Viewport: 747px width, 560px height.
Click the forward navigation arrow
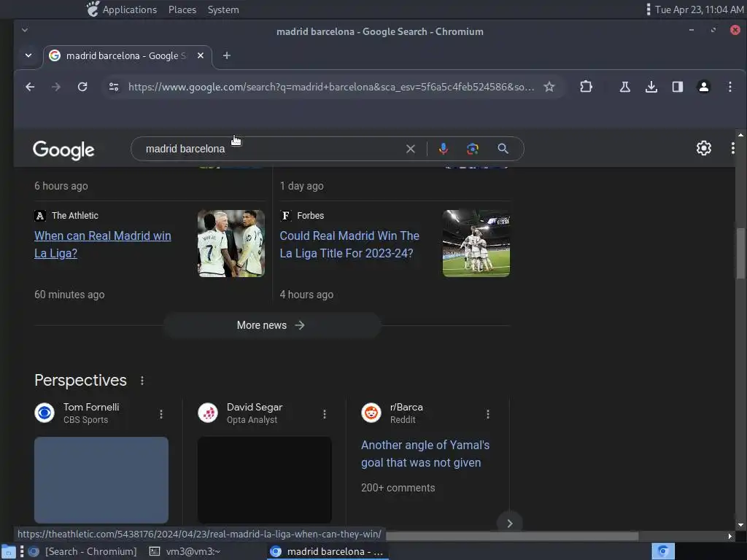pos(56,87)
